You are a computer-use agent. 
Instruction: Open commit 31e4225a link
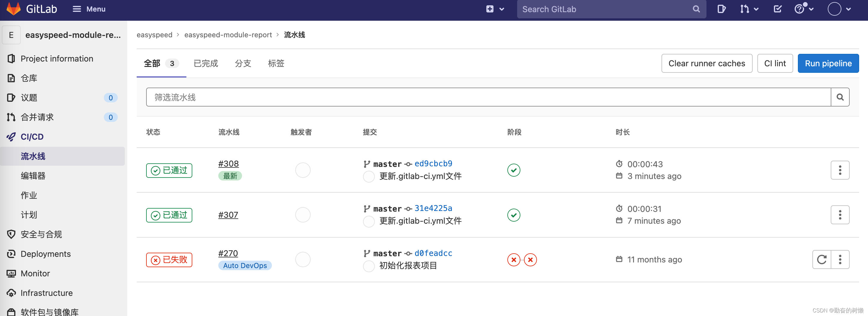(433, 209)
